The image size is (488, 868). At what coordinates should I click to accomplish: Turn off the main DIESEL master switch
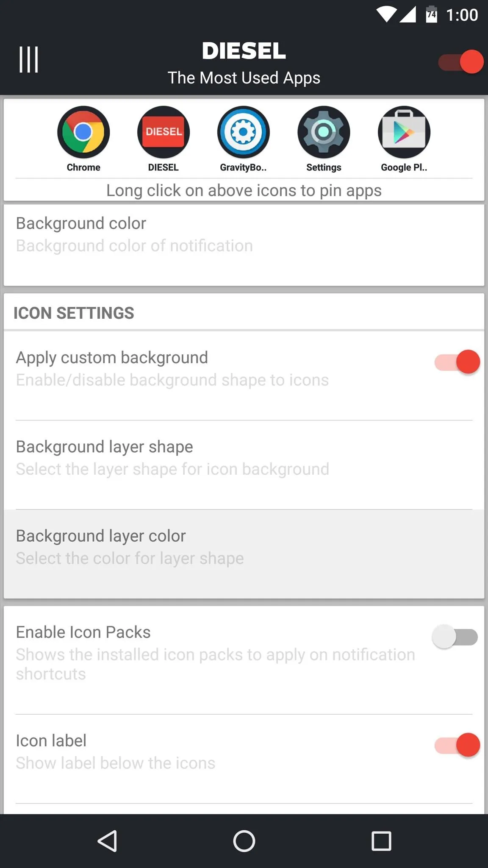[x=461, y=62]
